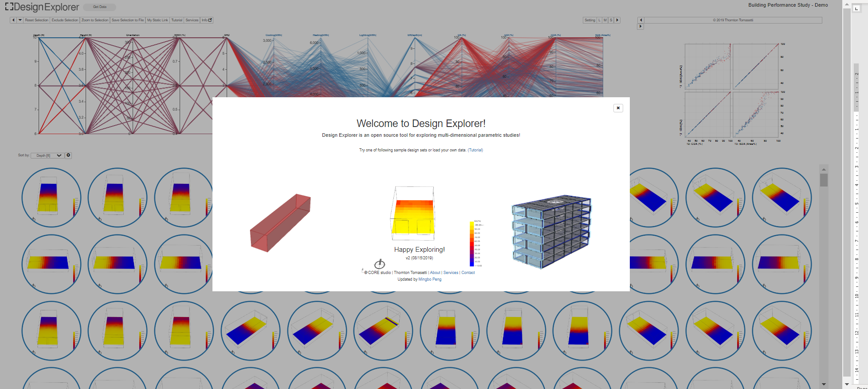Open the Tutorial link in welcome dialog
Image resolution: width=868 pixels, height=389 pixels.
coord(475,150)
